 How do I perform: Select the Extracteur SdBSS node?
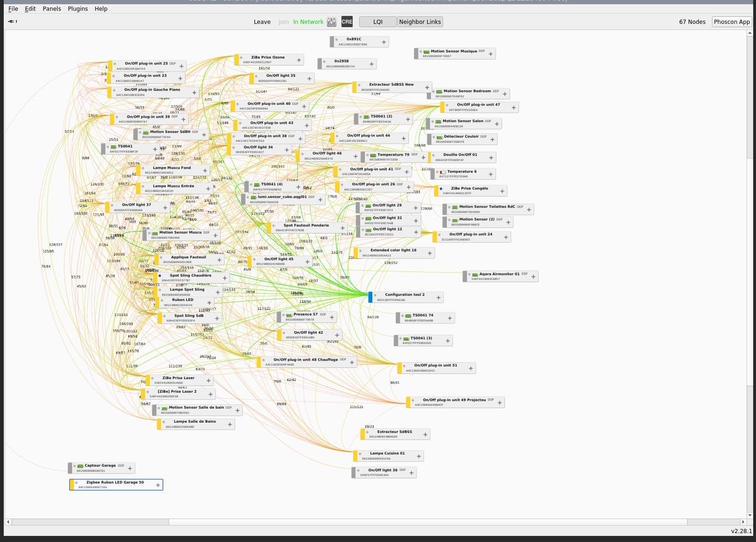(395, 434)
